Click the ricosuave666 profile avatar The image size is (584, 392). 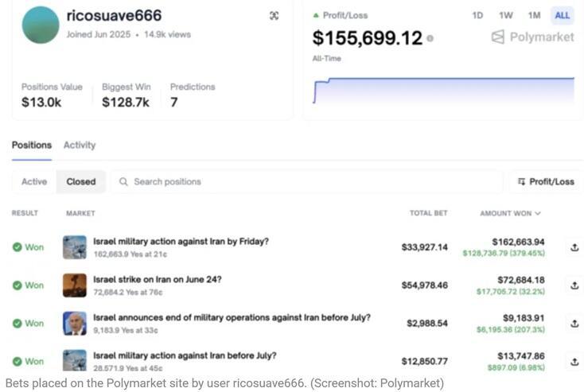click(x=41, y=25)
